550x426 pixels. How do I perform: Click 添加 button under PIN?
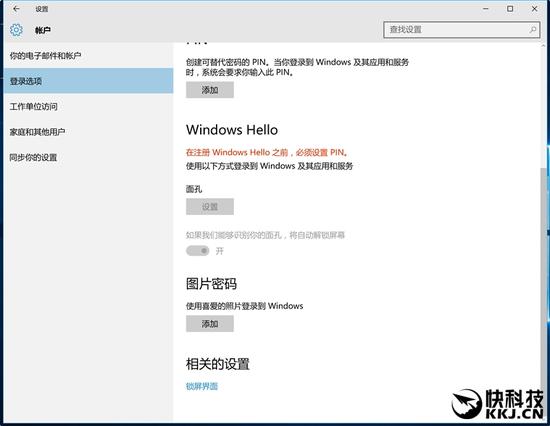pyautogui.click(x=210, y=90)
